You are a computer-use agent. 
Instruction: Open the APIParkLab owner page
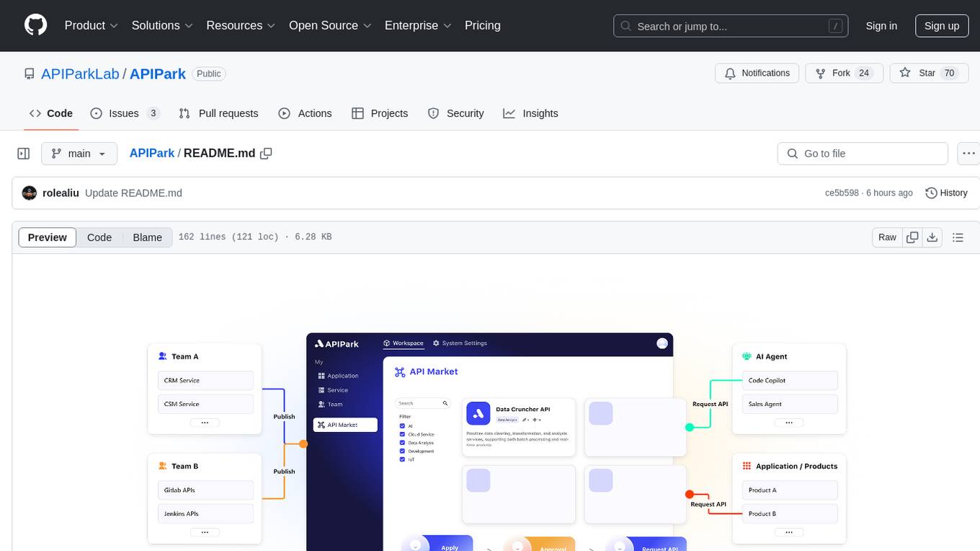point(80,74)
